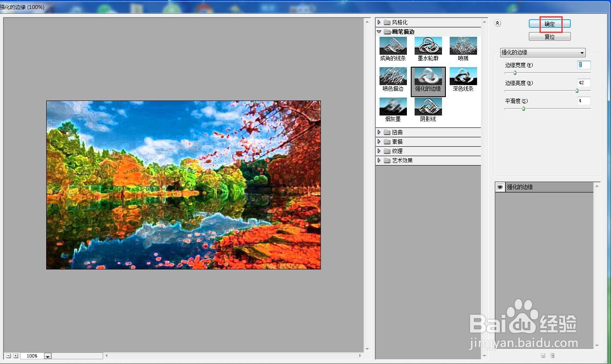The image size is (611, 364).
Task: Zoom out the preview with minus button
Action: tap(8, 355)
